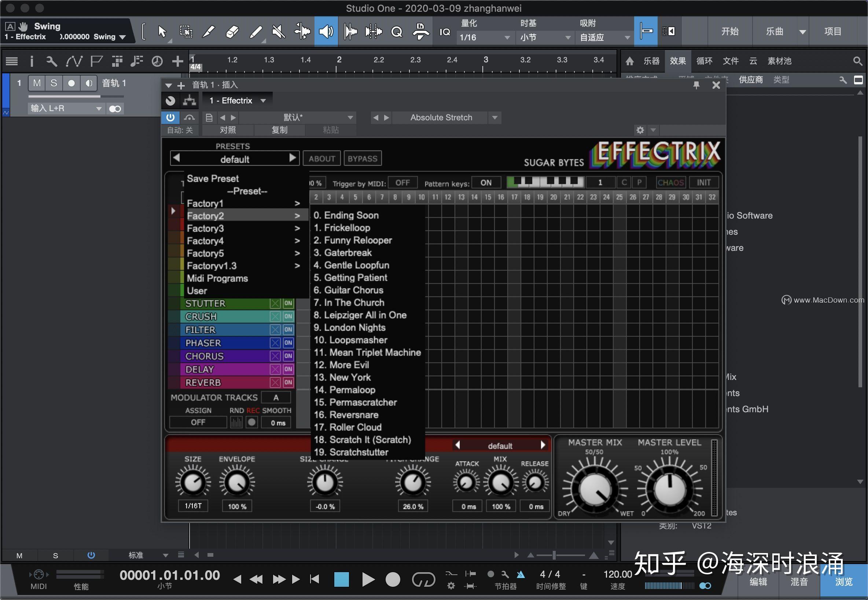Select the Arrow tool in the toolbar
Image resolution: width=868 pixels, height=600 pixels.
coord(163,32)
